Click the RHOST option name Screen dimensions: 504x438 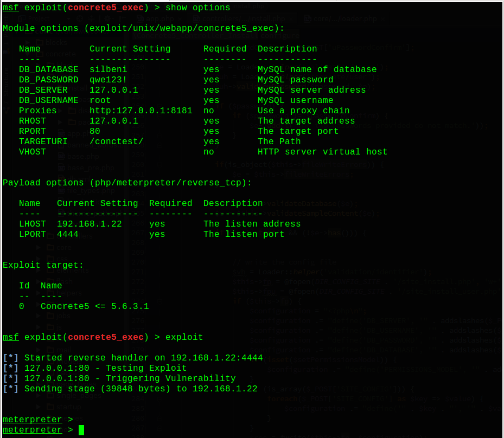(32, 121)
